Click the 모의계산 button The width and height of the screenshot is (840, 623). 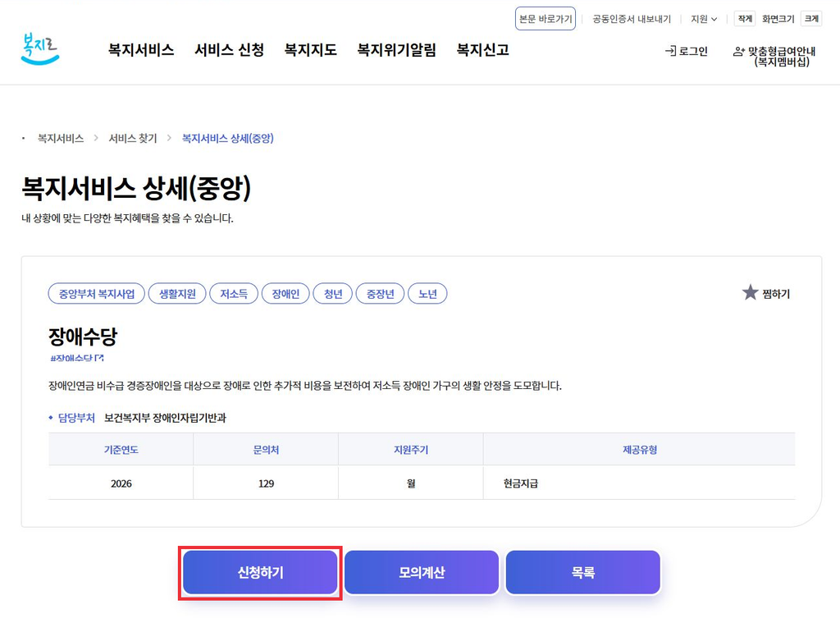[x=422, y=573]
